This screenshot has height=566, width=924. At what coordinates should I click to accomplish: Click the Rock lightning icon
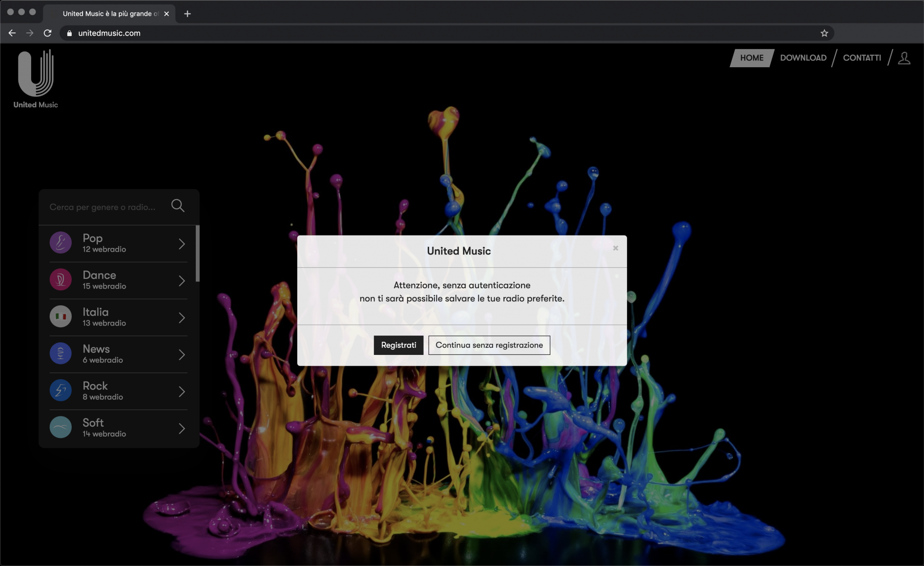click(x=60, y=391)
